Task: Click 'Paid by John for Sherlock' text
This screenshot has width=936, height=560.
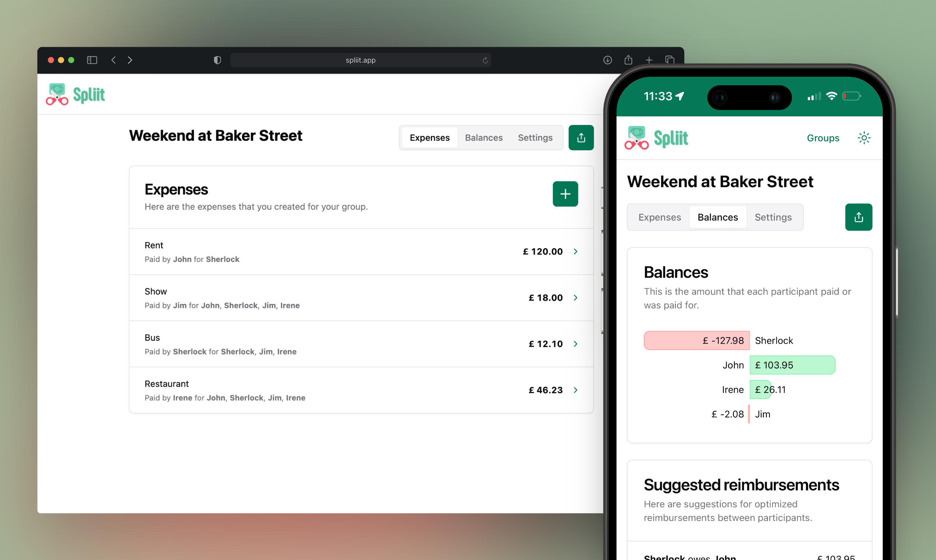Action: [192, 259]
